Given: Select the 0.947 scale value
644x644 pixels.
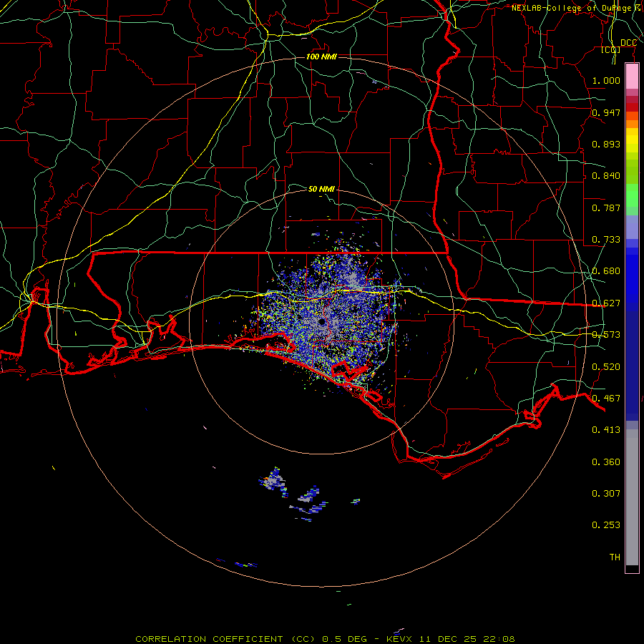Looking at the screenshot, I should point(606,112).
